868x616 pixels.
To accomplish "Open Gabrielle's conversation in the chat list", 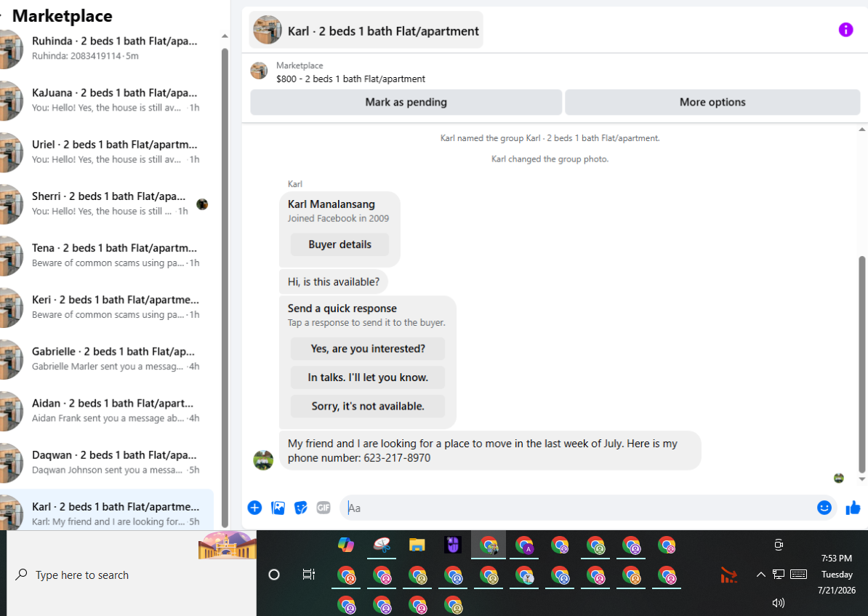I will coord(107,359).
